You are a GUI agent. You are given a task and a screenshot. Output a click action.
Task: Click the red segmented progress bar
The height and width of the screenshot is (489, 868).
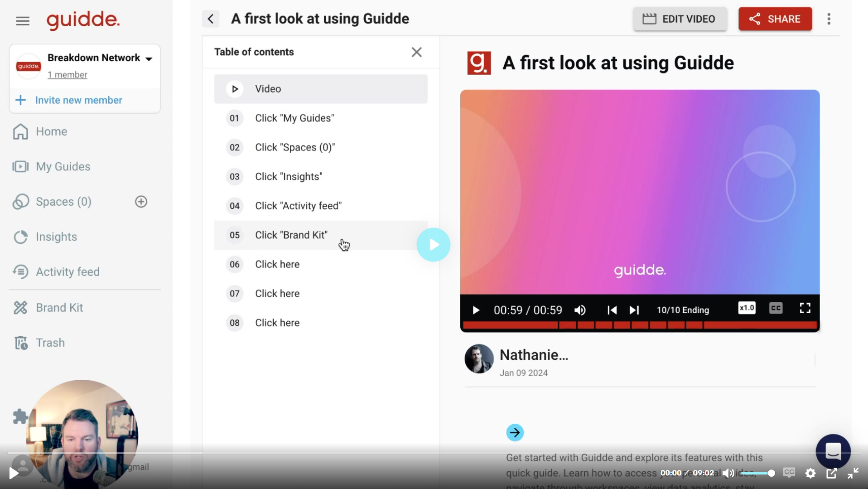tap(640, 325)
